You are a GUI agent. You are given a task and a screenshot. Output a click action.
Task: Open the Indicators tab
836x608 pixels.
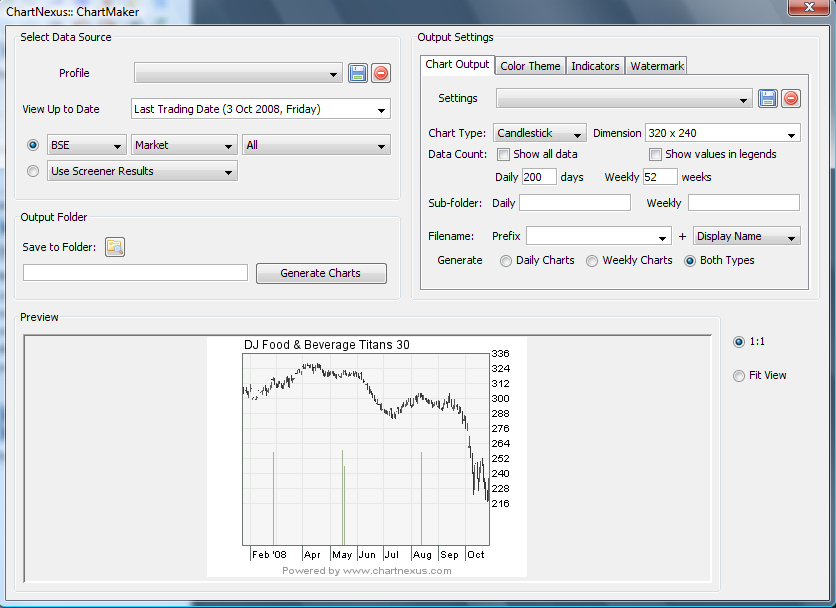pos(595,66)
